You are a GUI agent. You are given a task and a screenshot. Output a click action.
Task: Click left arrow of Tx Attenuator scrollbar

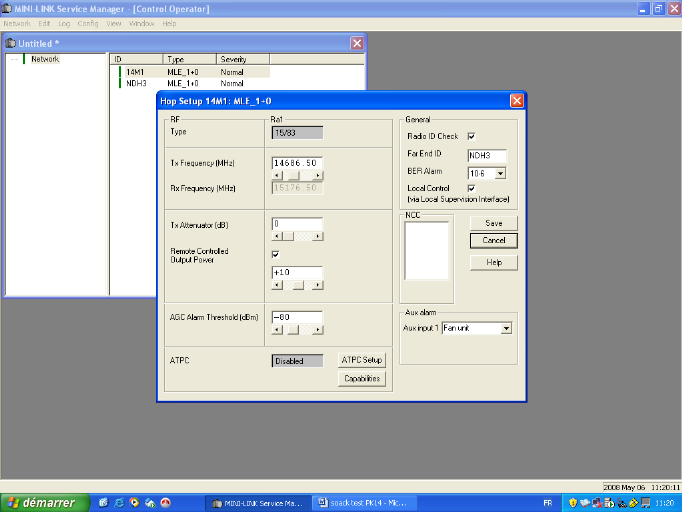(x=277, y=237)
